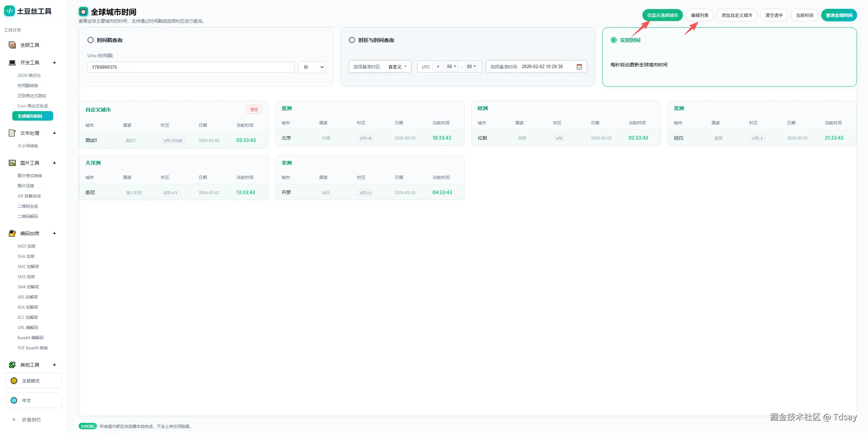Click the 主题模式 sun icon
Viewport: 868px width, 433px height.
point(14,381)
